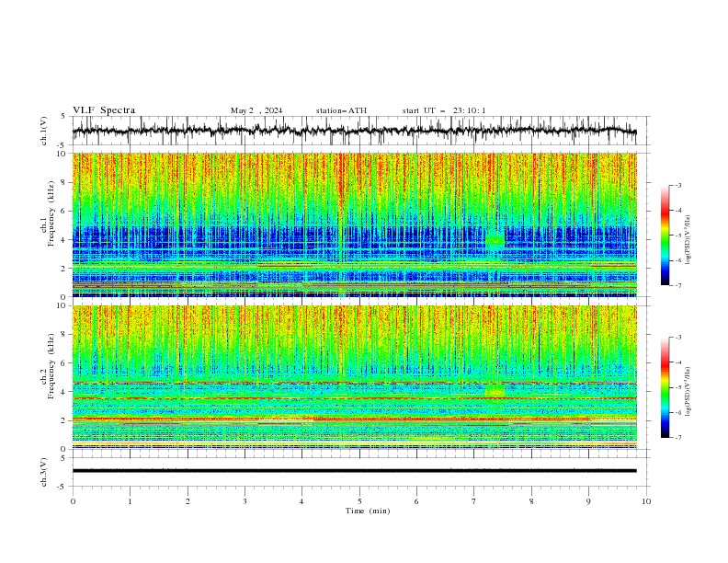Click the "station=ATH" label
Viewport: 728px width, 563px height.
(341, 110)
